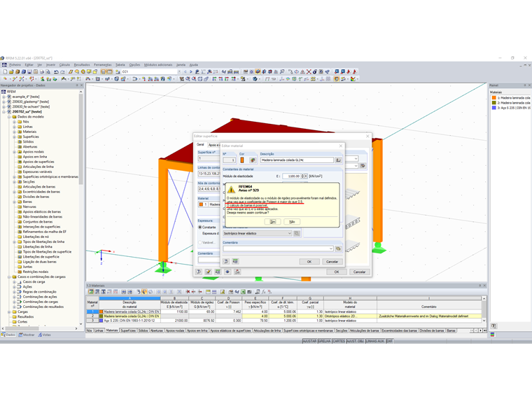Image resolution: width=532 pixels, height=399 pixels.
Task: Open the Ficheiro menu
Action: pos(15,65)
